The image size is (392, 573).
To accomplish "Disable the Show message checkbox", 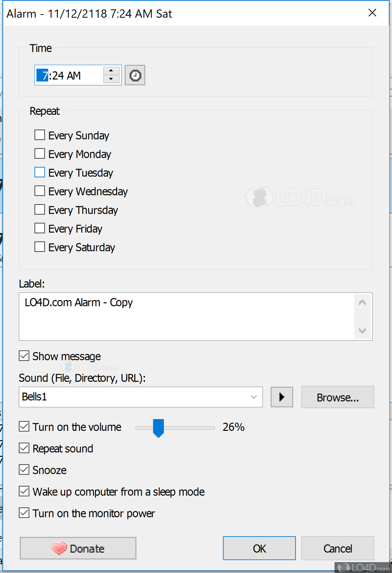I will point(24,356).
